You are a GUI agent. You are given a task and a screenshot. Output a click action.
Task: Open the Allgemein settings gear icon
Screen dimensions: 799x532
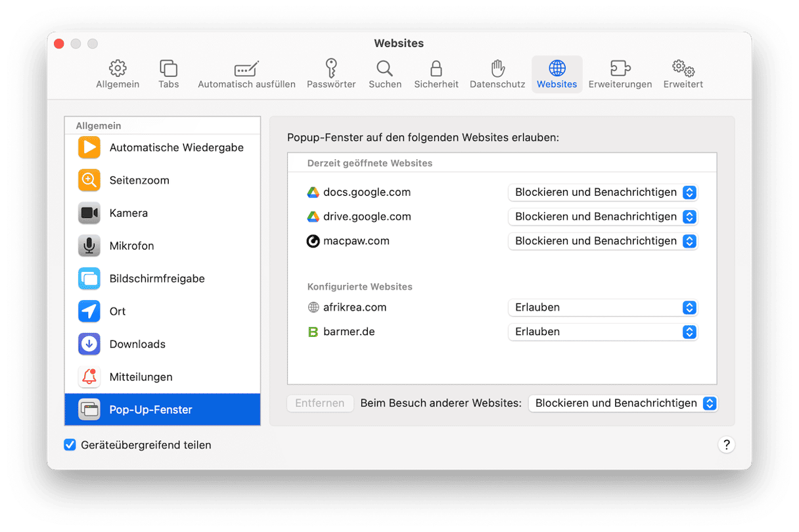118,68
